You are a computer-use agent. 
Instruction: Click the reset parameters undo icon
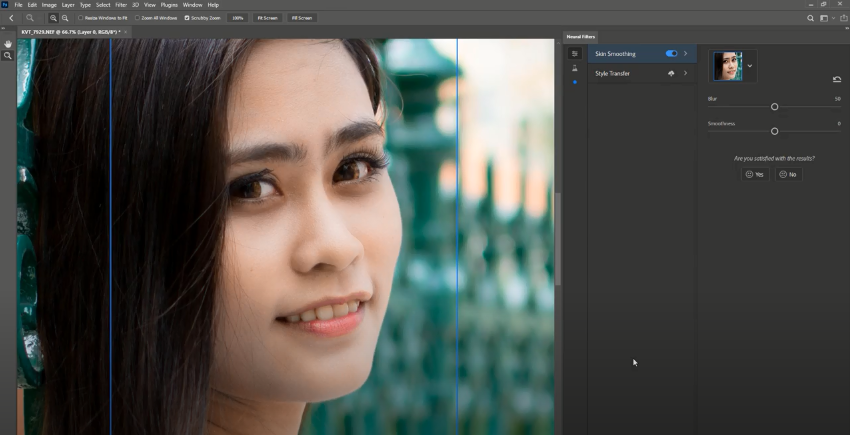(x=836, y=79)
